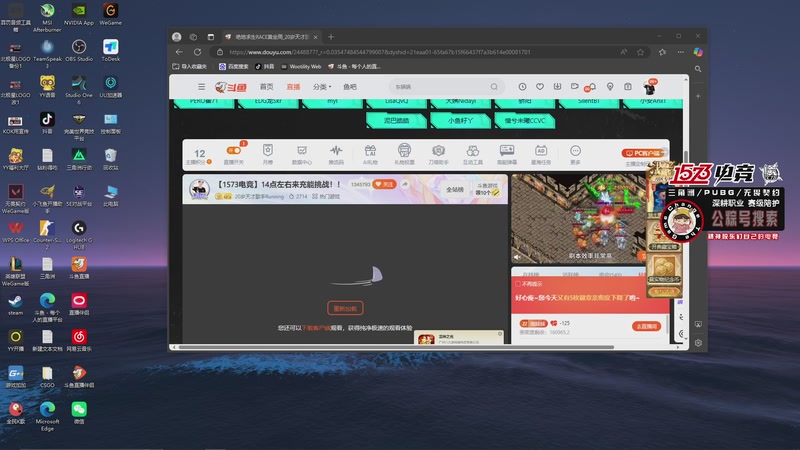800x450 pixels.
Task: Open WeGame desktop icon
Action: point(110,15)
